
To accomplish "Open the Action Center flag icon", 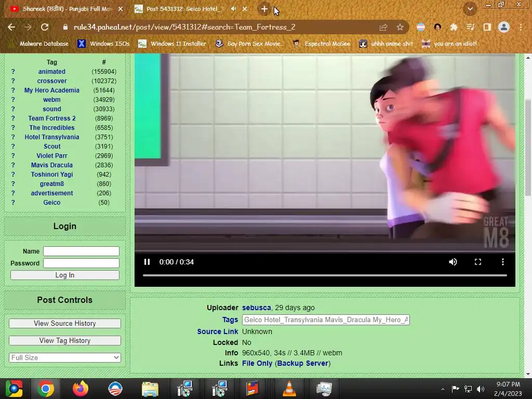I will 455,389.
